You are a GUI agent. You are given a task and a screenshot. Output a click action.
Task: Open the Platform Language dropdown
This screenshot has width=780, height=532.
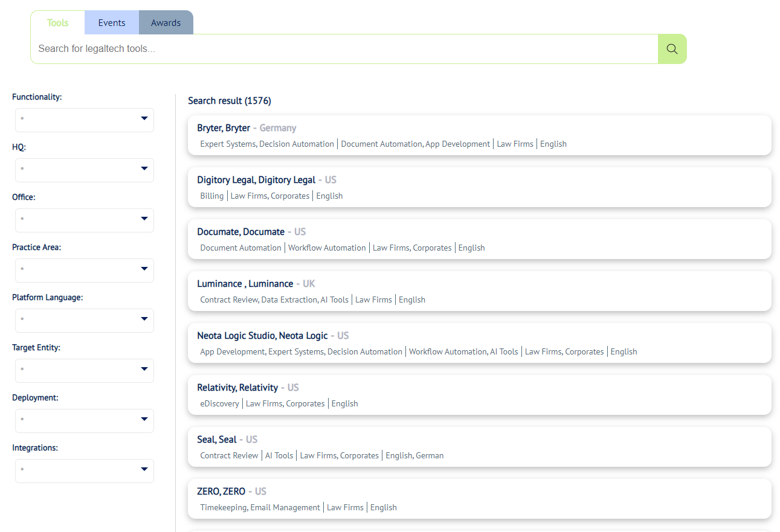(85, 321)
